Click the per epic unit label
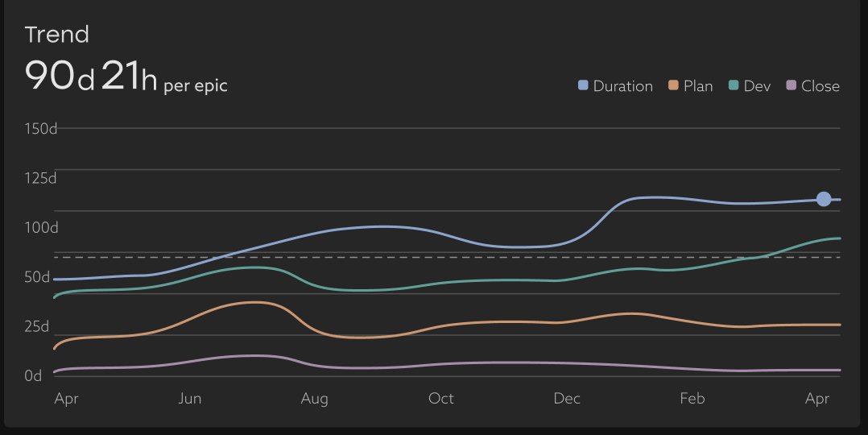The width and height of the screenshot is (868, 435). pyautogui.click(x=196, y=85)
